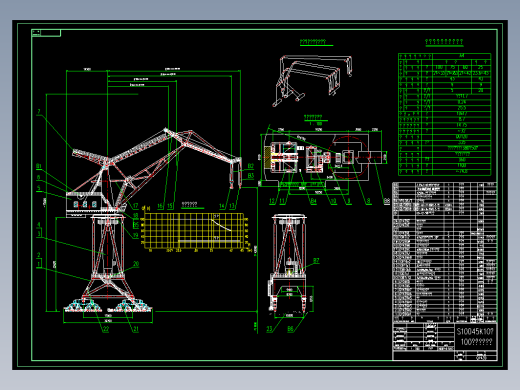The image size is (520, 390).
Task: Click callout label 12 under the plan view
Action: (x=272, y=201)
